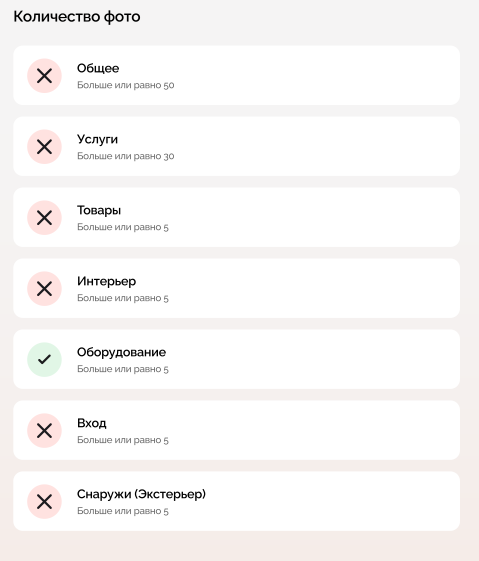Click the requirement text under Товары
Screen dimensions: 479x561
[123, 227]
